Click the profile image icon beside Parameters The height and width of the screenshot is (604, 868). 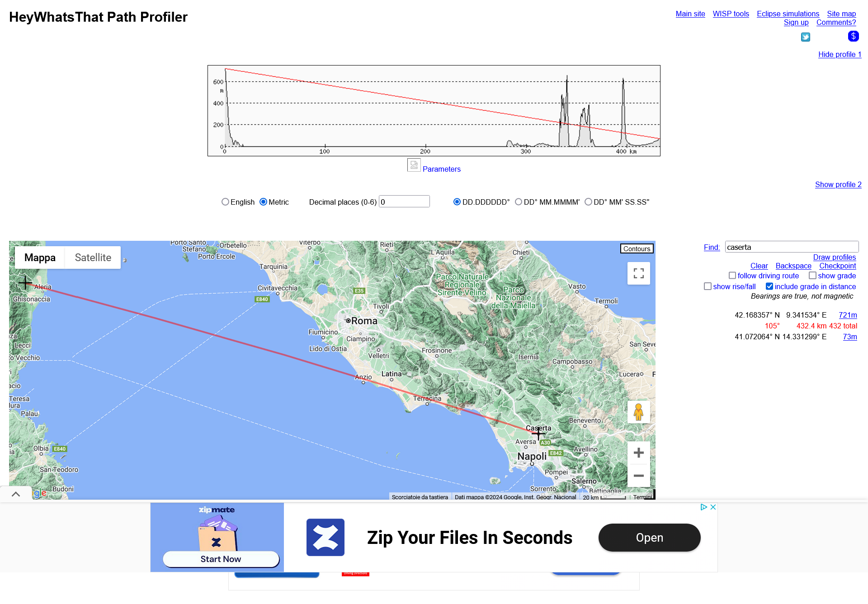[x=414, y=165]
